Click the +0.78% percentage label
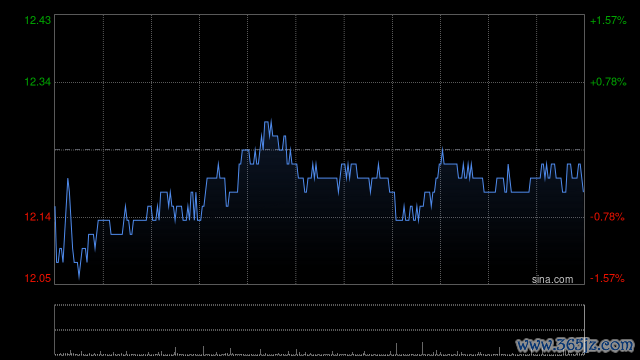The width and height of the screenshot is (640, 360). click(608, 82)
